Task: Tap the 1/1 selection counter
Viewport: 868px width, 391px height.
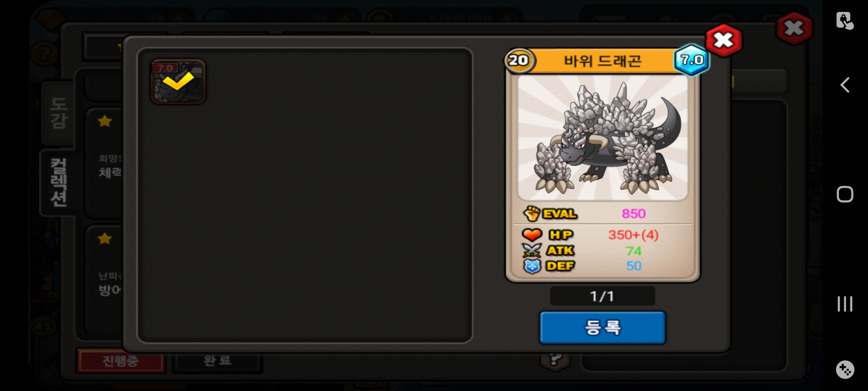Action: 603,297
